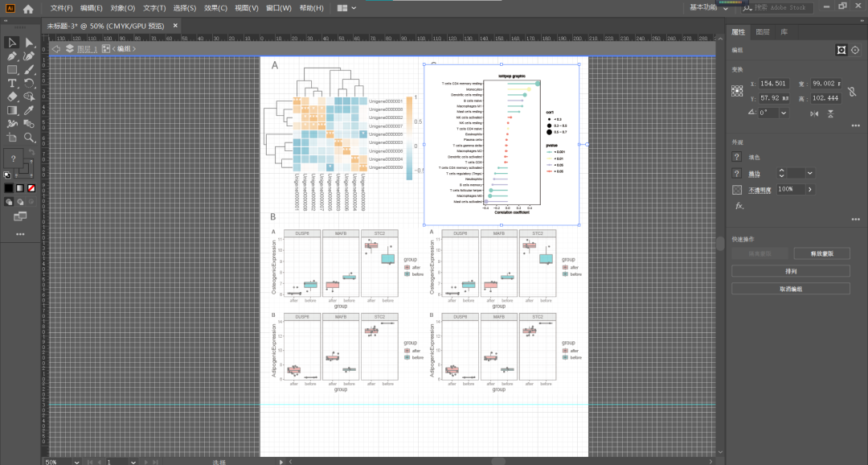
Task: Open artboard number dropdown at bottom
Action: point(133,462)
